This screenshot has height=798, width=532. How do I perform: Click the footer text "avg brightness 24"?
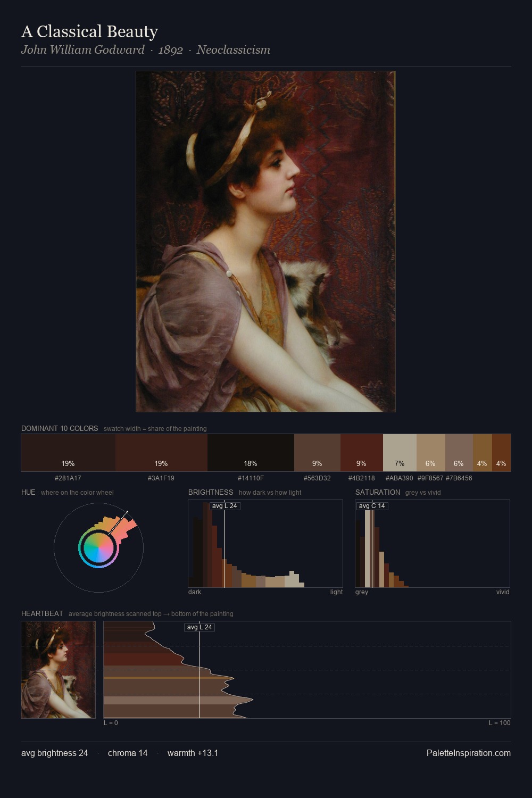pyautogui.click(x=55, y=753)
